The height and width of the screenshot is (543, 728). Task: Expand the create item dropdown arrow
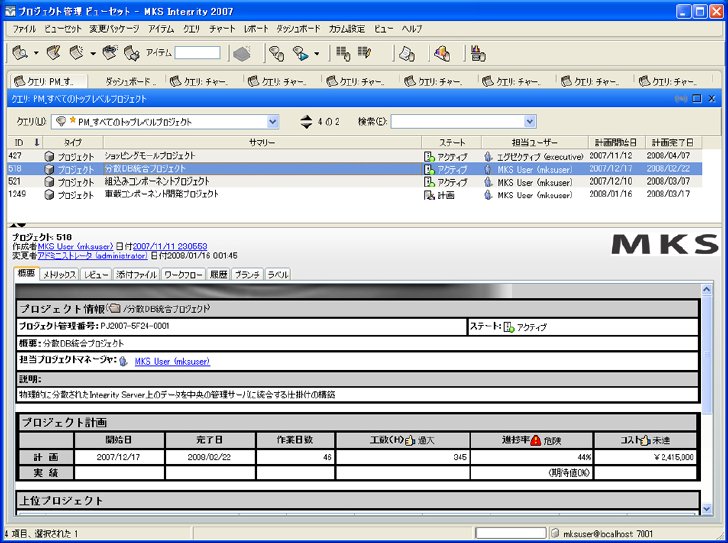[x=93, y=53]
